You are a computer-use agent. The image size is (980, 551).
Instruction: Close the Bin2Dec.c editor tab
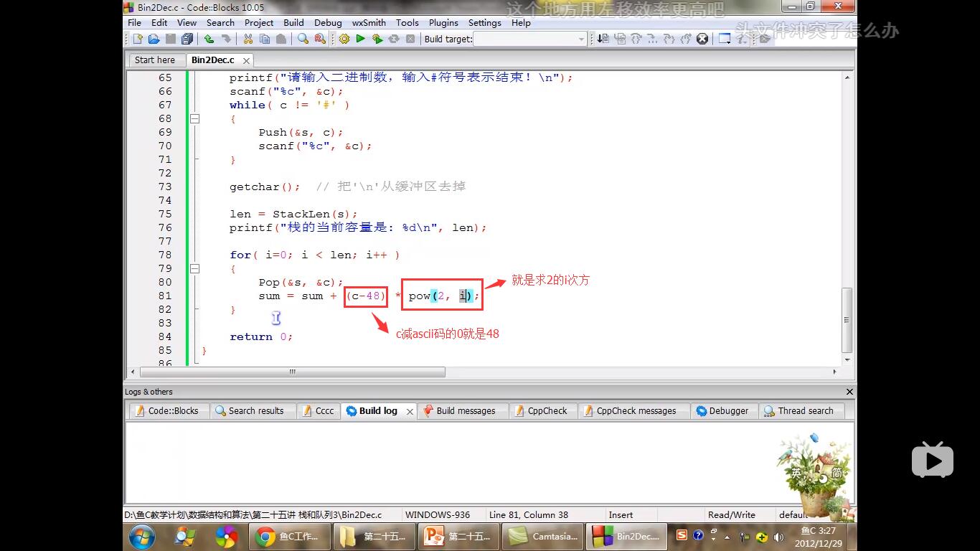coord(246,61)
